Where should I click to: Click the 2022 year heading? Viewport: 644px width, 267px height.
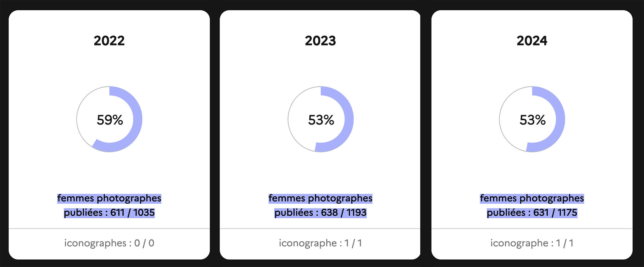(109, 41)
